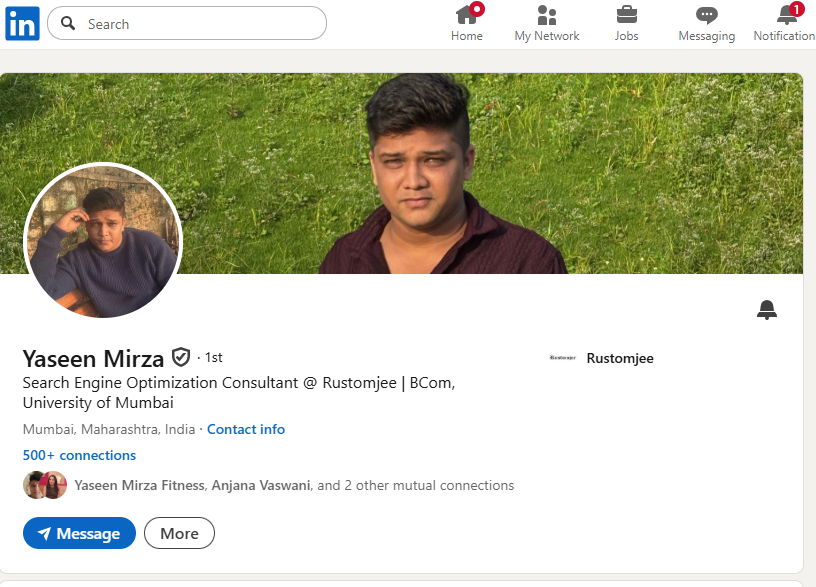Open the Messaging icon
The image size is (816, 587).
tap(706, 16)
